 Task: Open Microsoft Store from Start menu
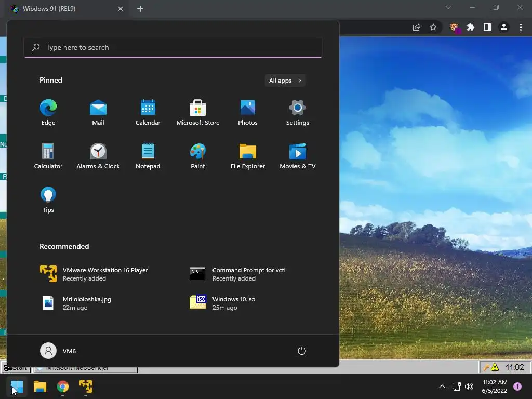click(x=198, y=112)
